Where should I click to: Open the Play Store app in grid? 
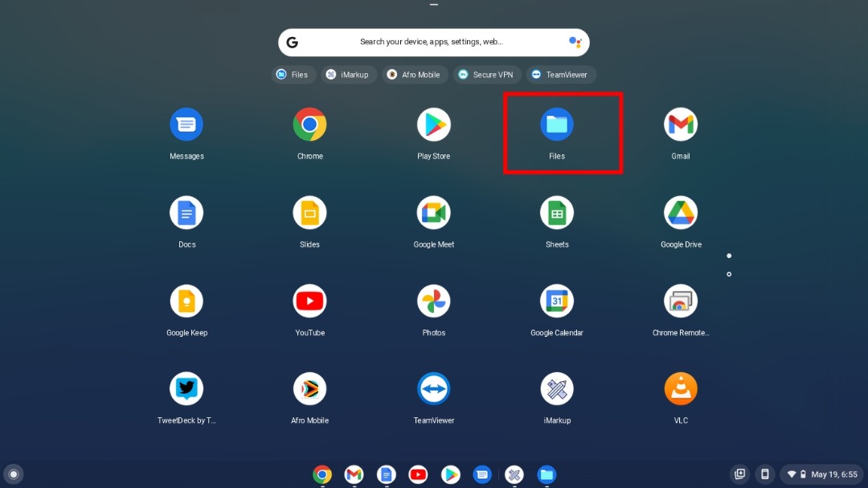[433, 125]
